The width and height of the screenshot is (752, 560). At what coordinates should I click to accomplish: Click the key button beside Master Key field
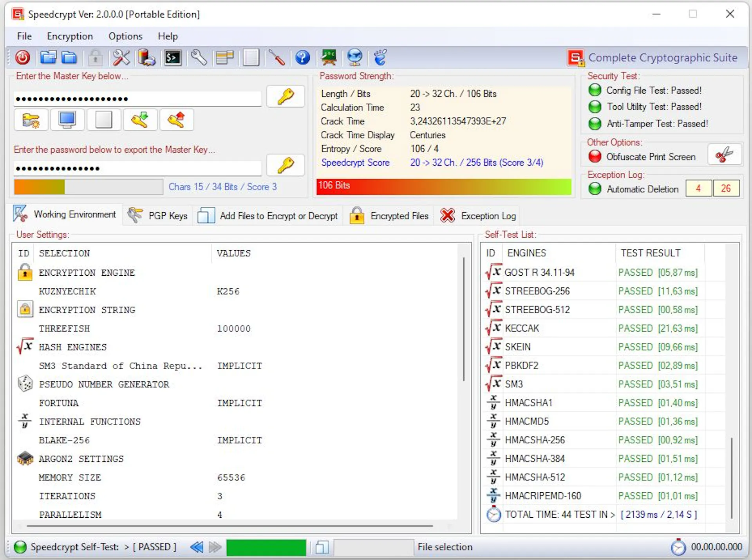[x=286, y=96]
